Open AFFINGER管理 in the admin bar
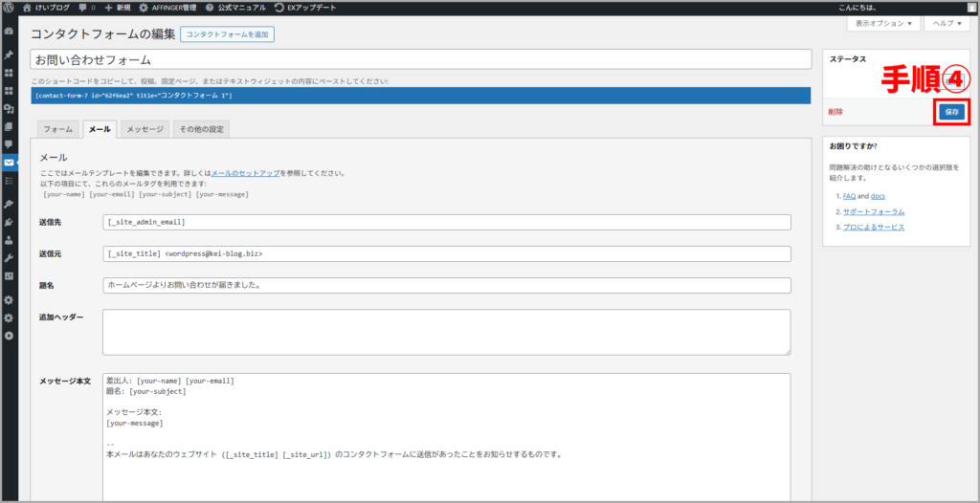The width and height of the screenshot is (980, 503). tap(169, 8)
